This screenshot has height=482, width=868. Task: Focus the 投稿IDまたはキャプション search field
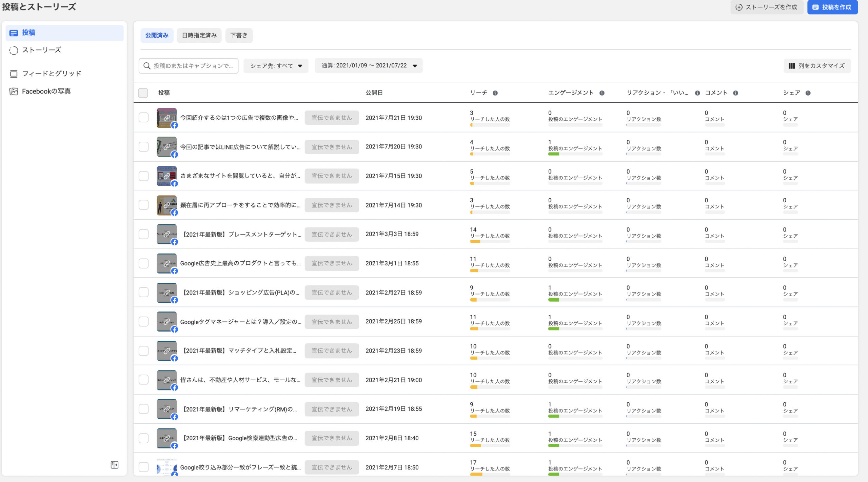[x=193, y=66]
